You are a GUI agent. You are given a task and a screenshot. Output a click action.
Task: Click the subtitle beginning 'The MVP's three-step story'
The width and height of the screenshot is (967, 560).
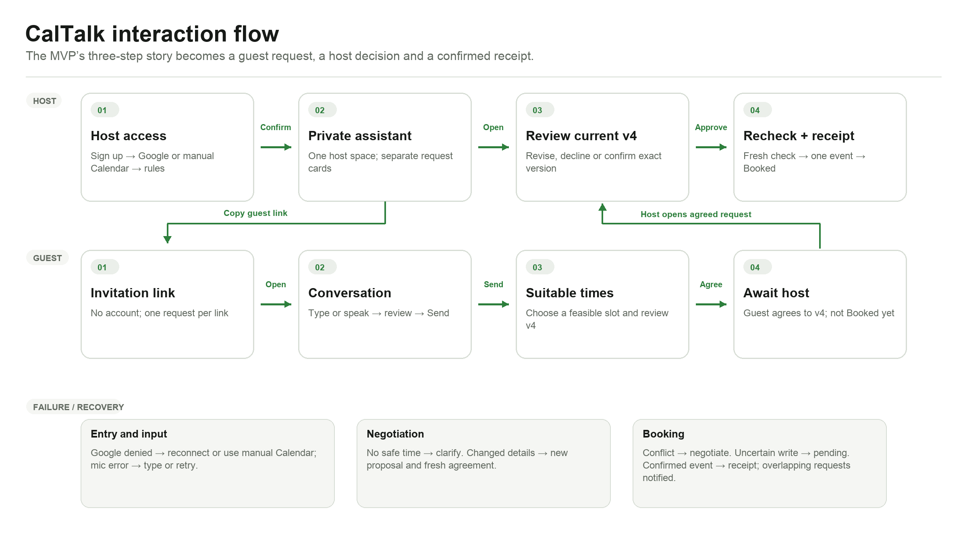(x=280, y=56)
